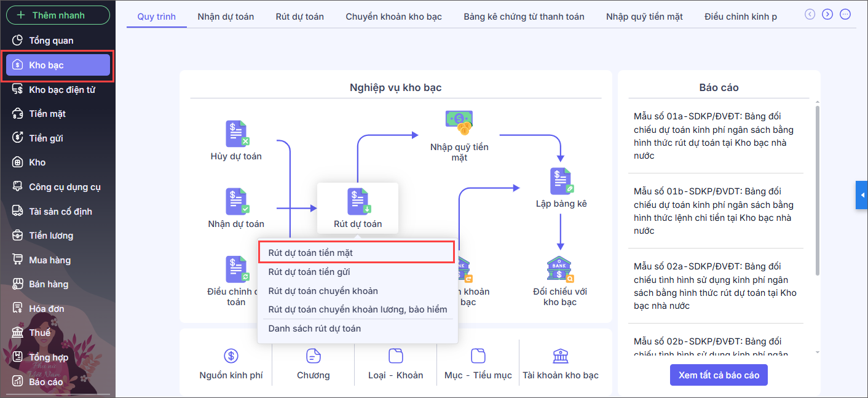This screenshot has height=398, width=868.
Task: Click the Đối chiếu với kho bạc icon
Action: click(x=561, y=269)
